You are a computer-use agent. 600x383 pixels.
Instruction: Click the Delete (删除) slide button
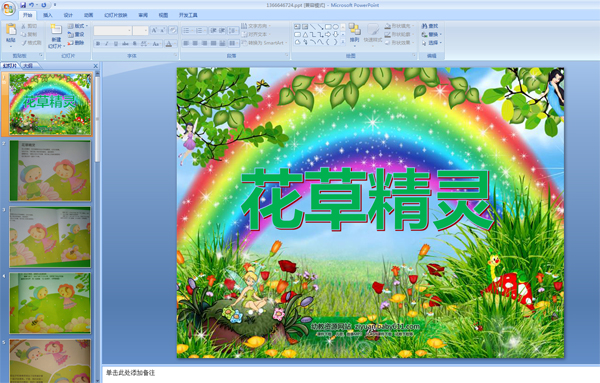(76, 43)
